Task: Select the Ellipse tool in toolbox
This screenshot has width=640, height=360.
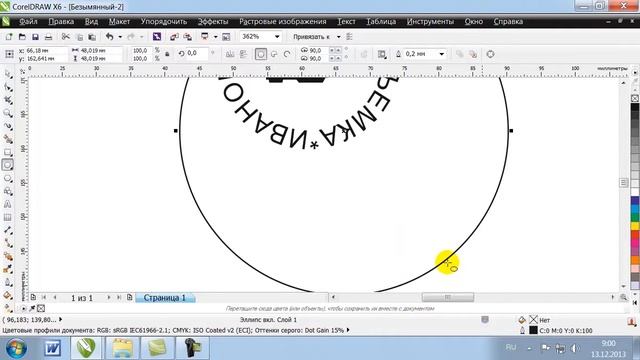Action: [8, 165]
